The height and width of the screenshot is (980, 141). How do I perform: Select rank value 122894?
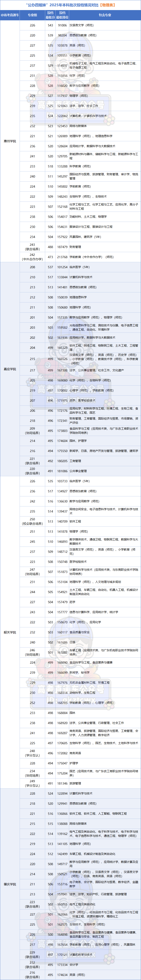point(62,794)
